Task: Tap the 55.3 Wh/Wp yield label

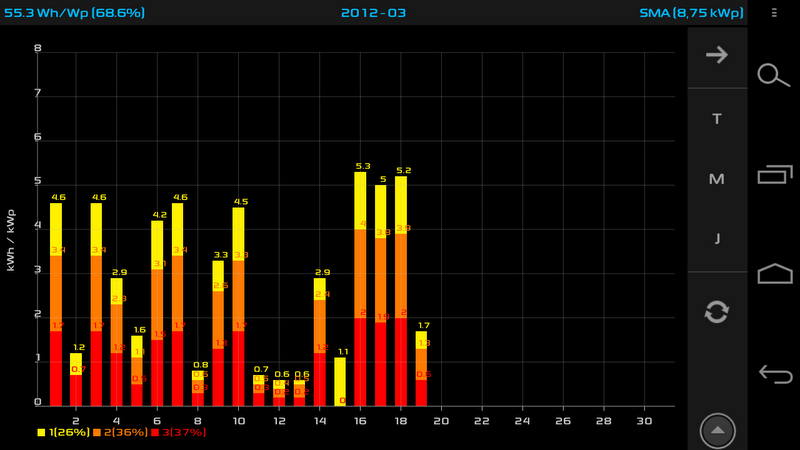Action: [74, 13]
